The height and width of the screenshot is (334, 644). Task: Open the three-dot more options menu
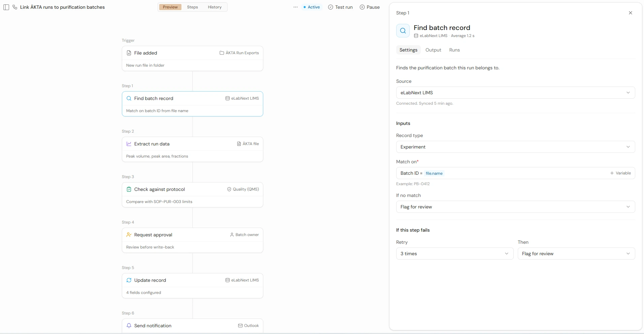[x=296, y=7]
